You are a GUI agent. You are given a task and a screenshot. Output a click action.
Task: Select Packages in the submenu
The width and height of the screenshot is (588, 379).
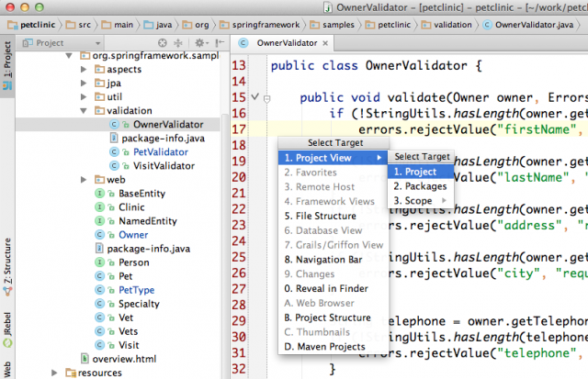[421, 186]
